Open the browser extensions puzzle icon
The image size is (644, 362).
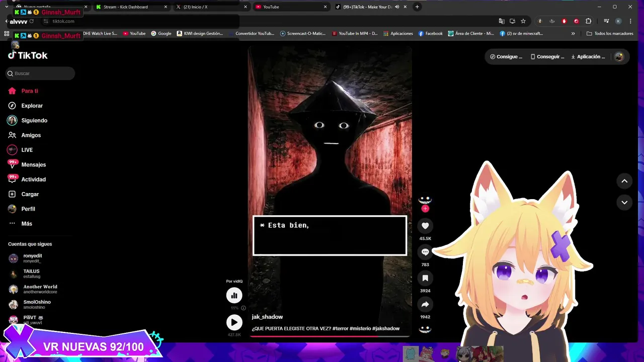(x=588, y=21)
